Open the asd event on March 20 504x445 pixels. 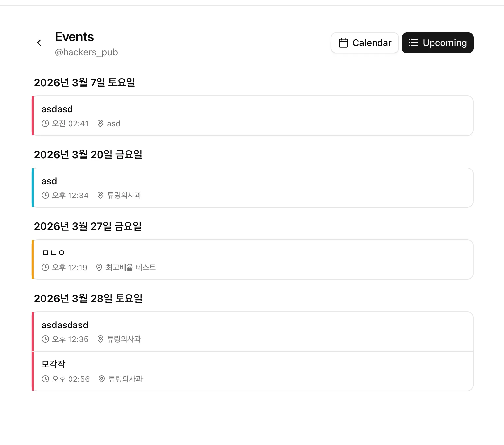pos(253,188)
